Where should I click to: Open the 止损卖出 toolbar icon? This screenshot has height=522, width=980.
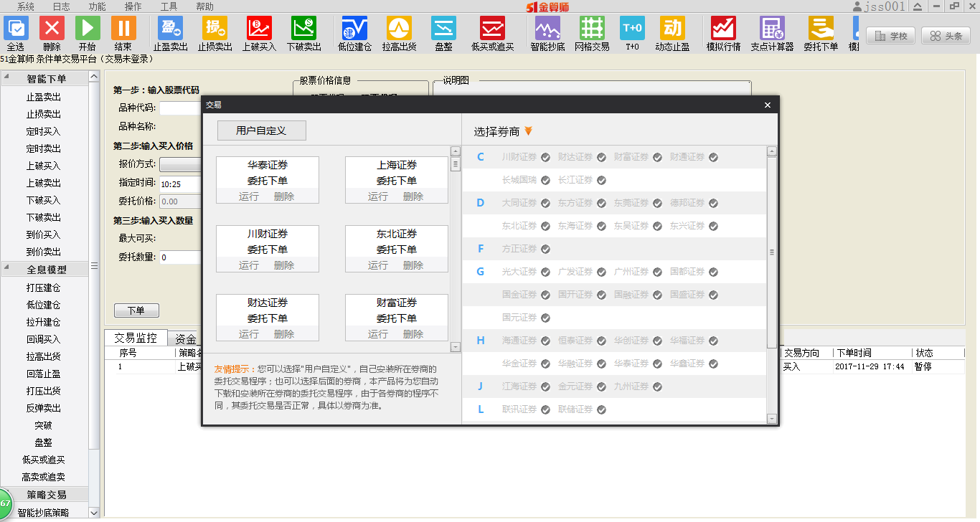click(215, 29)
